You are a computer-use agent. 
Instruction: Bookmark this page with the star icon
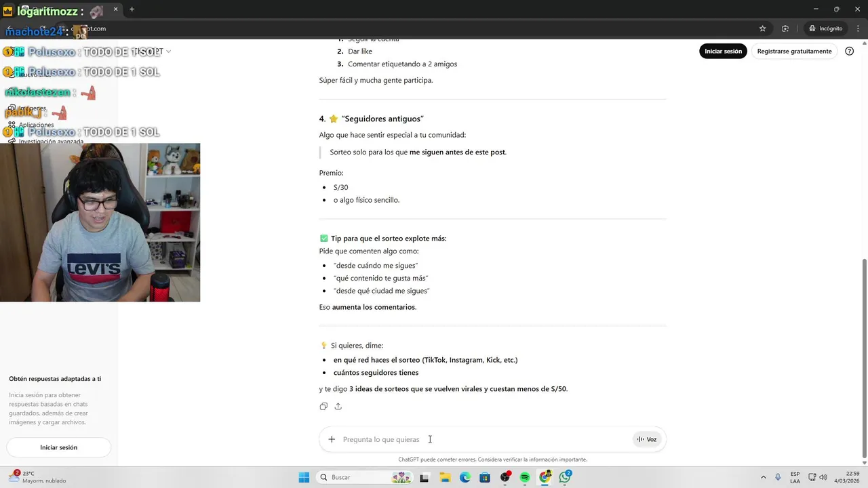(762, 28)
